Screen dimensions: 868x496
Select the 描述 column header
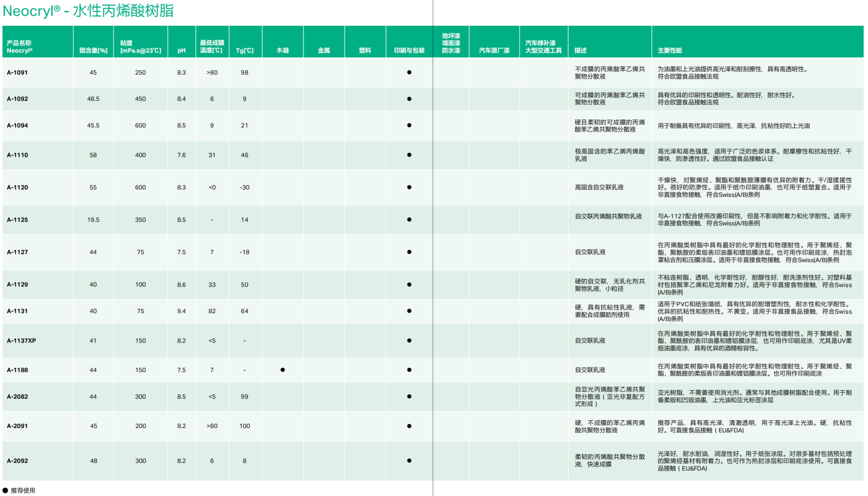580,50
